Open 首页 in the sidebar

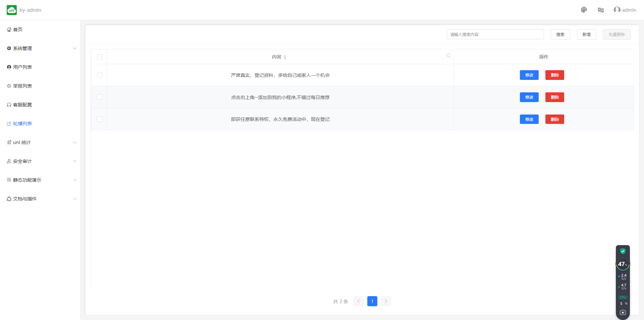[40, 30]
